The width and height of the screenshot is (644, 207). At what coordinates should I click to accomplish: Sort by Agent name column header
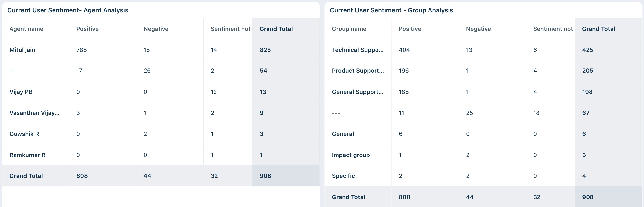pos(26,29)
